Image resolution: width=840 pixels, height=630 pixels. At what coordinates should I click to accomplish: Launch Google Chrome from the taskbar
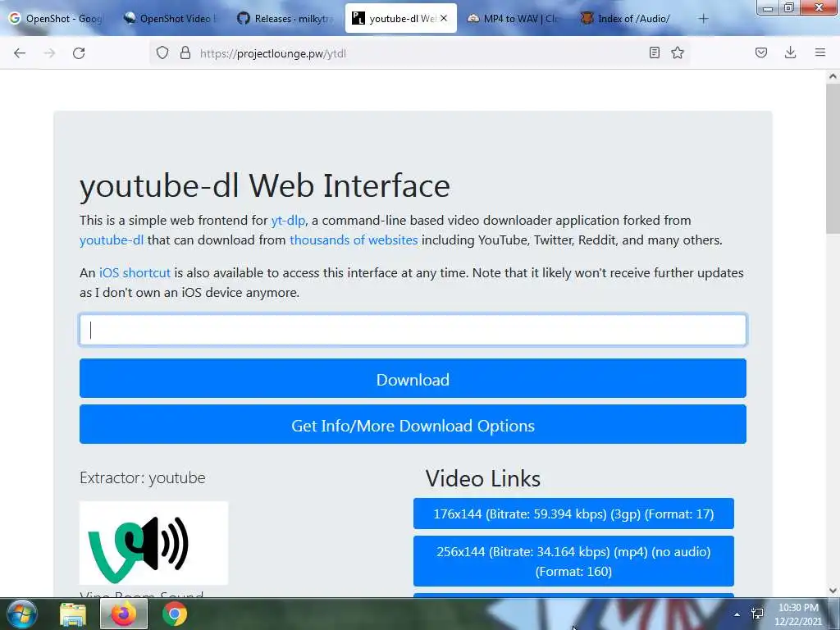175,614
